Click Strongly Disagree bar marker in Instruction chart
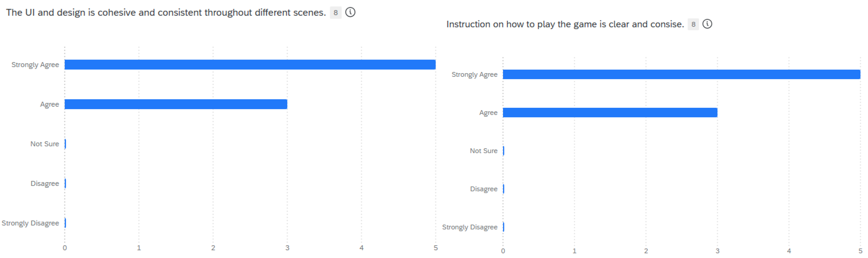The width and height of the screenshot is (868, 258). (x=503, y=227)
